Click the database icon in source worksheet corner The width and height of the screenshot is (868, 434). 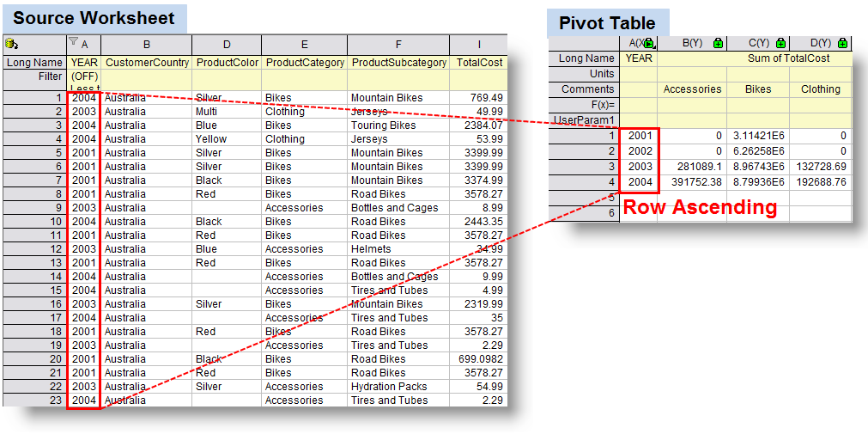[11, 44]
